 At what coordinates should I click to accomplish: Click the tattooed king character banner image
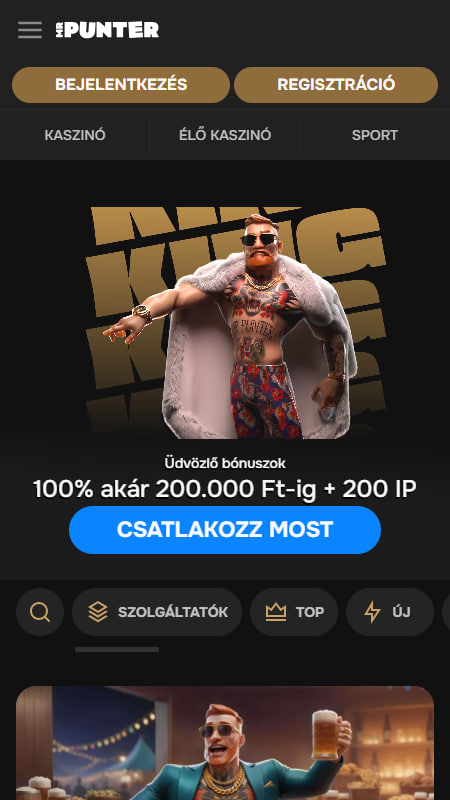(x=235, y=323)
